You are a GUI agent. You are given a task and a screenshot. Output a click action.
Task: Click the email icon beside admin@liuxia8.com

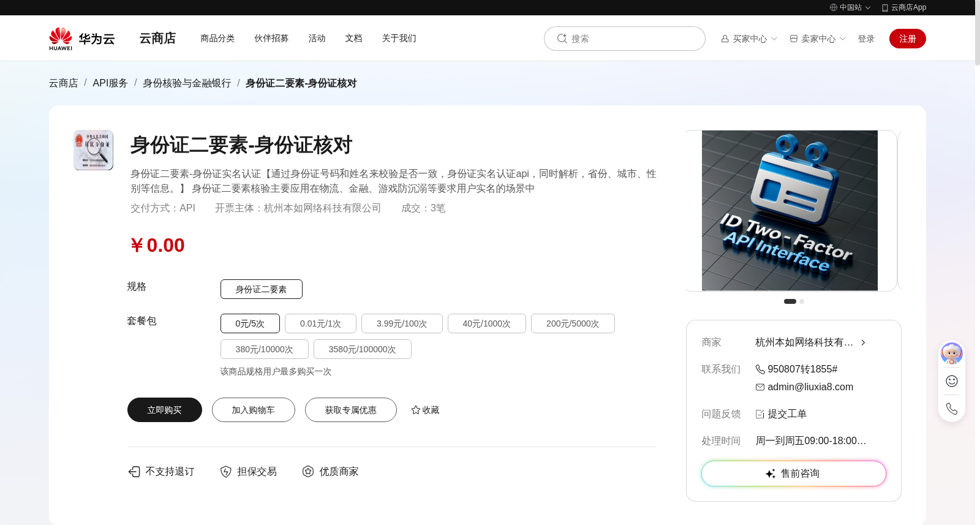pos(760,387)
